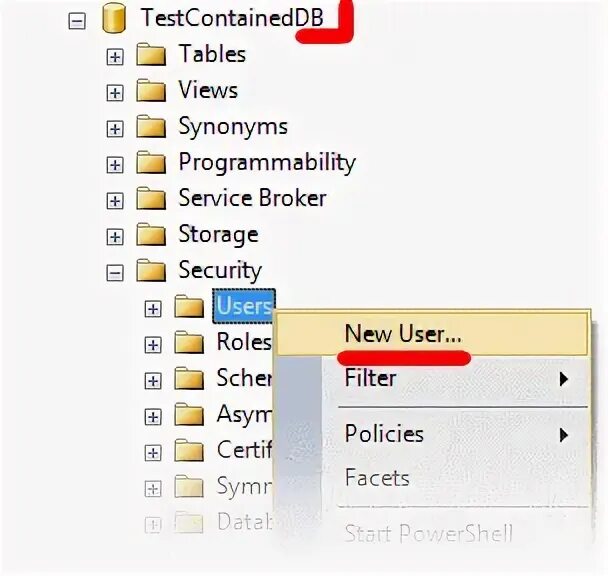The image size is (608, 576).
Task: Choose New User... from context menu
Action: pos(402,332)
